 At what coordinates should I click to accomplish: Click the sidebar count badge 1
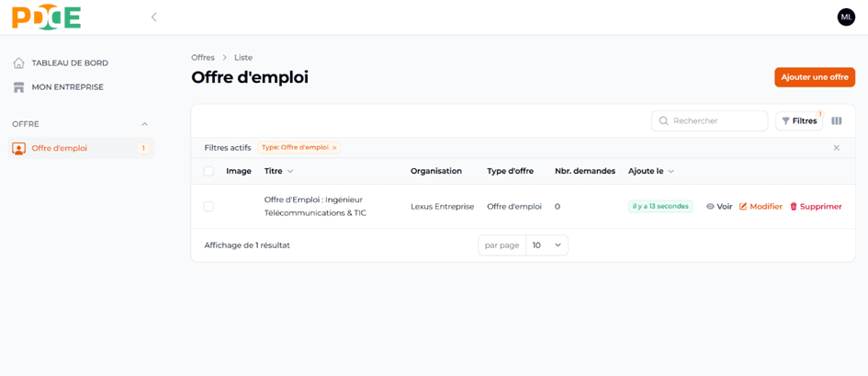coord(143,148)
